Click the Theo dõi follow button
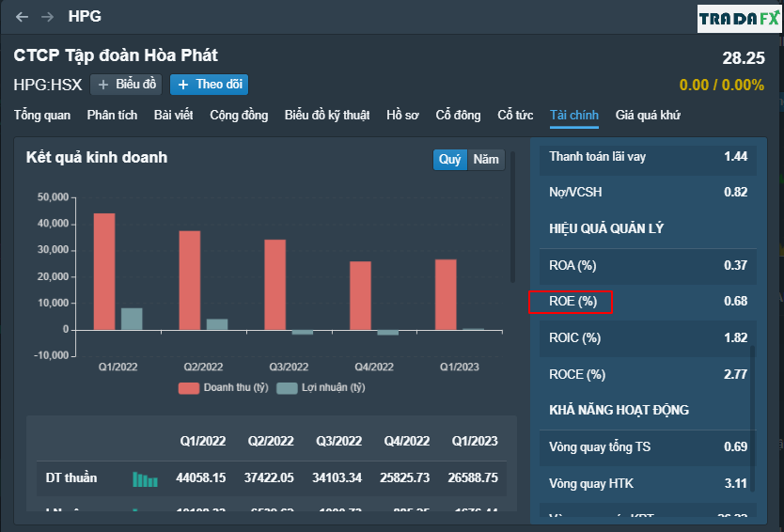Screen dimensions: 784x532 tap(209, 85)
